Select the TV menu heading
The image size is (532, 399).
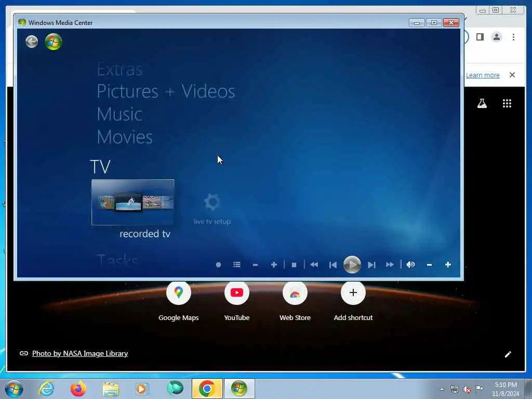[x=100, y=167]
